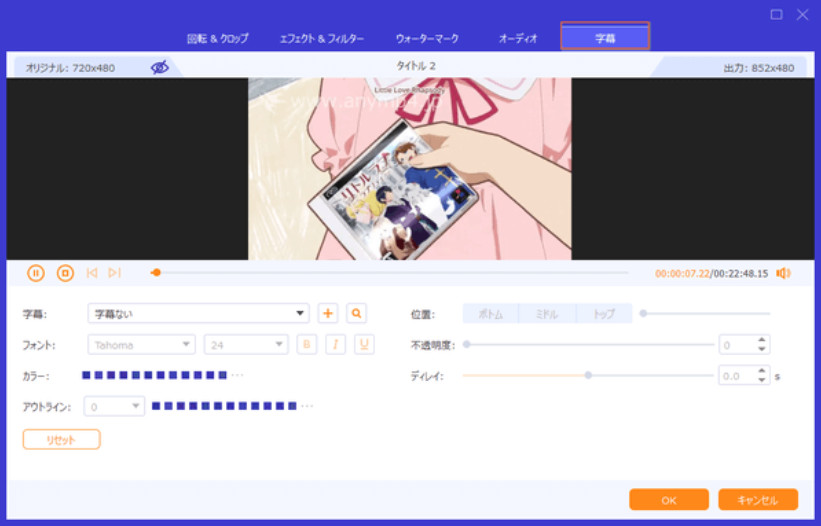Viewport: 821px width, 526px height.
Task: Set subtitle position to トップ
Action: 604,314
